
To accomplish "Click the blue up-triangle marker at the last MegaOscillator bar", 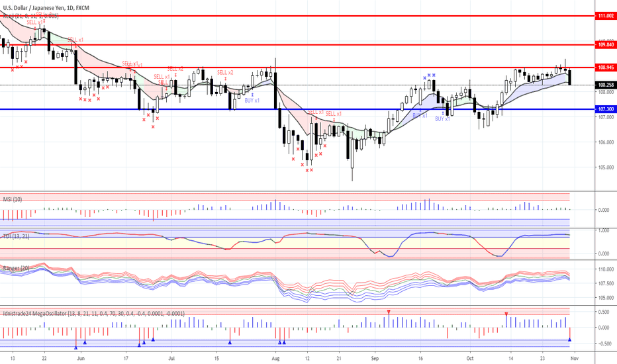I will (570, 340).
